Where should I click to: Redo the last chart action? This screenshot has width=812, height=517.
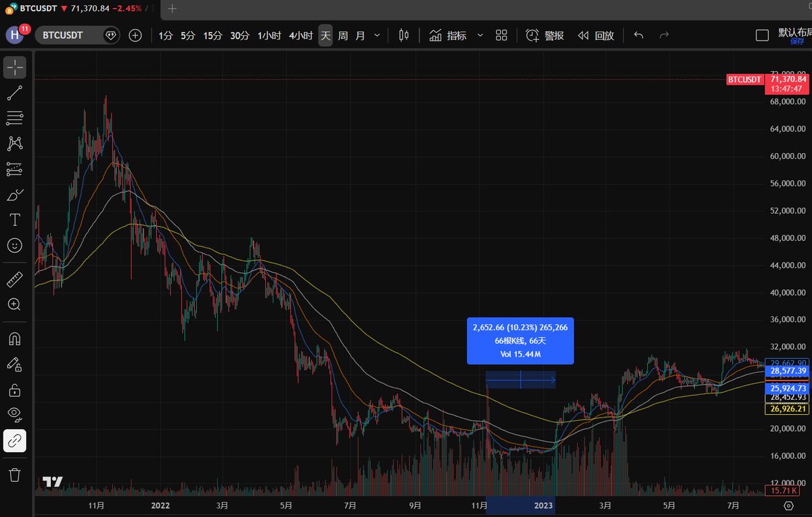click(x=664, y=35)
